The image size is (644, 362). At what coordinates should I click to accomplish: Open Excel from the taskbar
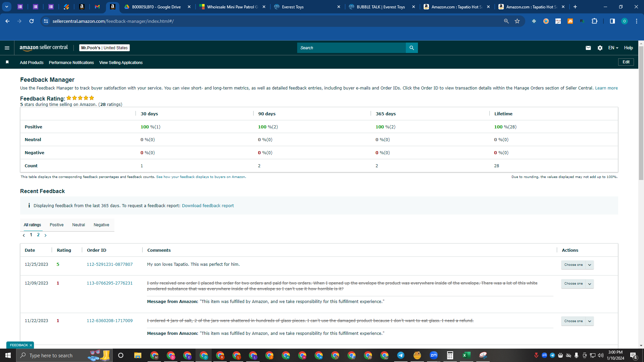point(466,355)
